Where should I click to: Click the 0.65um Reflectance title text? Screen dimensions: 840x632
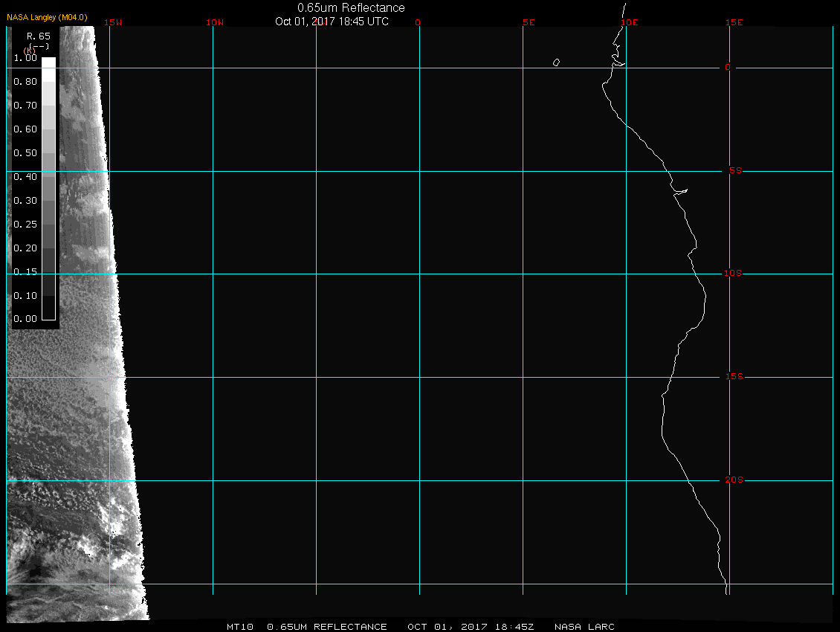click(x=351, y=7)
